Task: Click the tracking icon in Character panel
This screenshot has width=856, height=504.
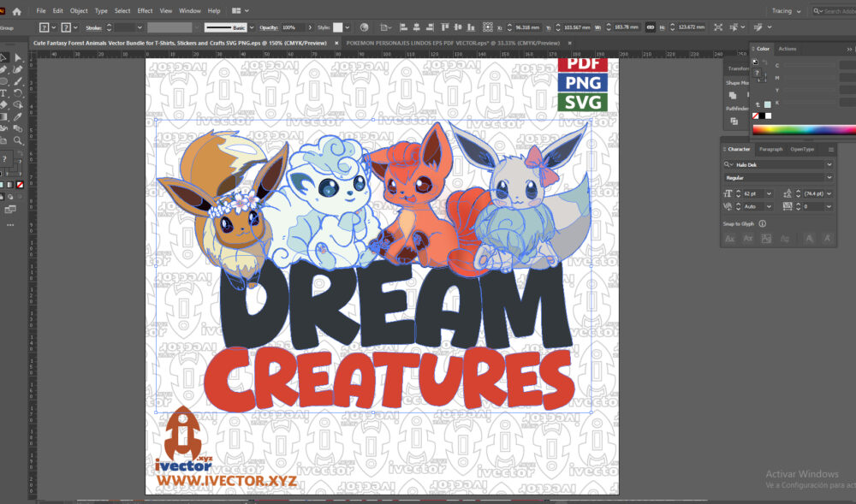Action: tap(787, 207)
